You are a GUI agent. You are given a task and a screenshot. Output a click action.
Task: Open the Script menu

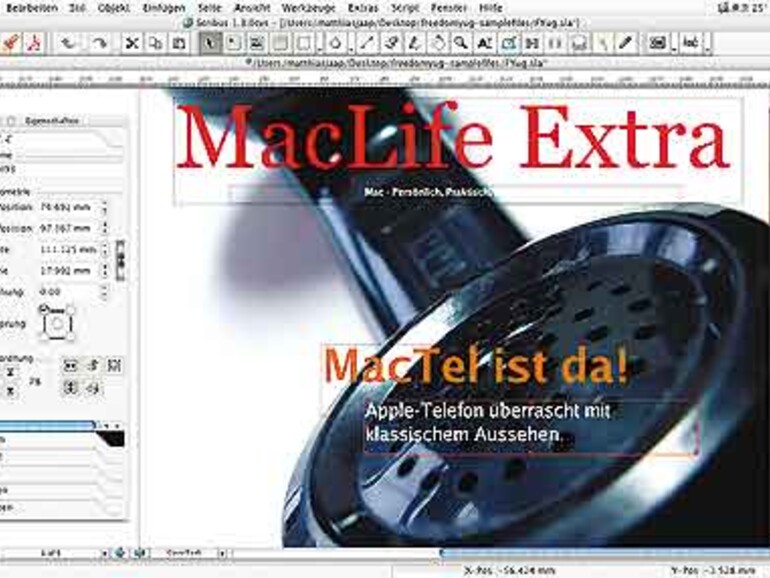(405, 8)
